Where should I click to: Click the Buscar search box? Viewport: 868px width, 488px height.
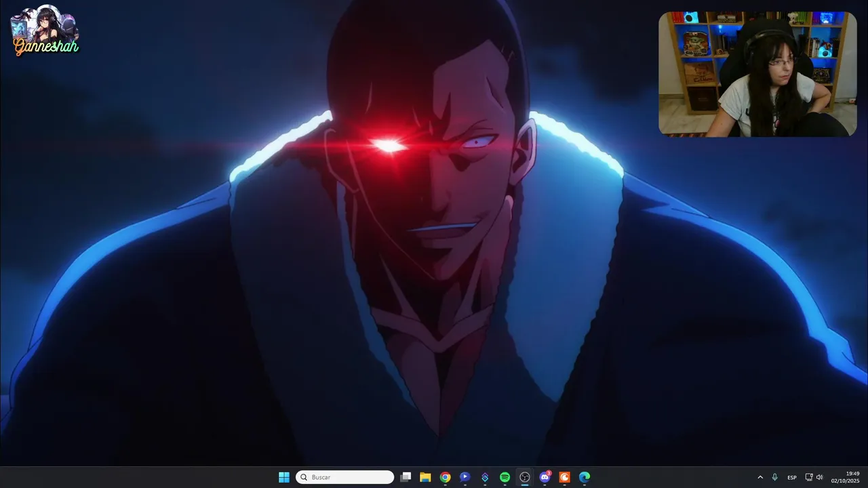(344, 477)
